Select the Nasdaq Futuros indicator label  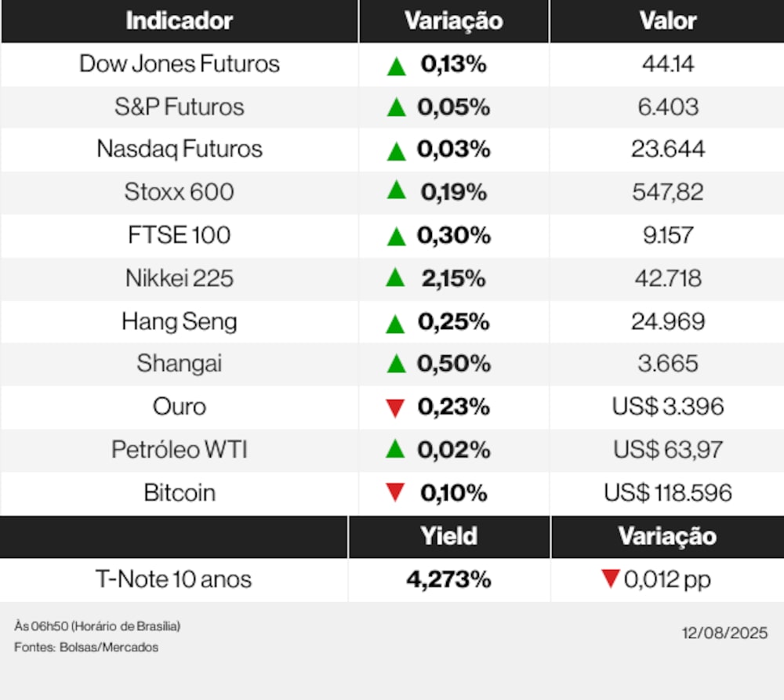180,149
